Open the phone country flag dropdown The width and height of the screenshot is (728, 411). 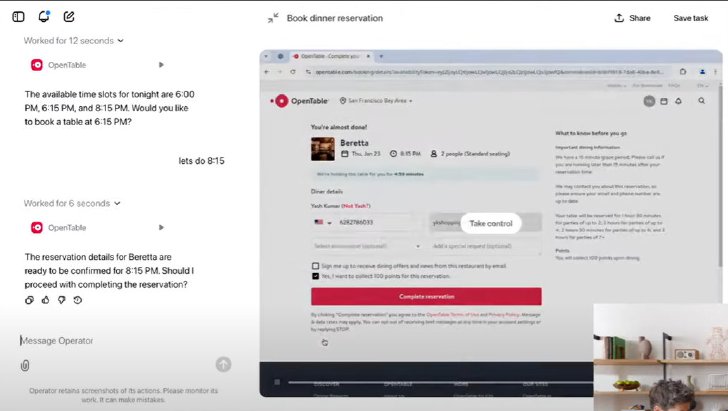(x=323, y=222)
